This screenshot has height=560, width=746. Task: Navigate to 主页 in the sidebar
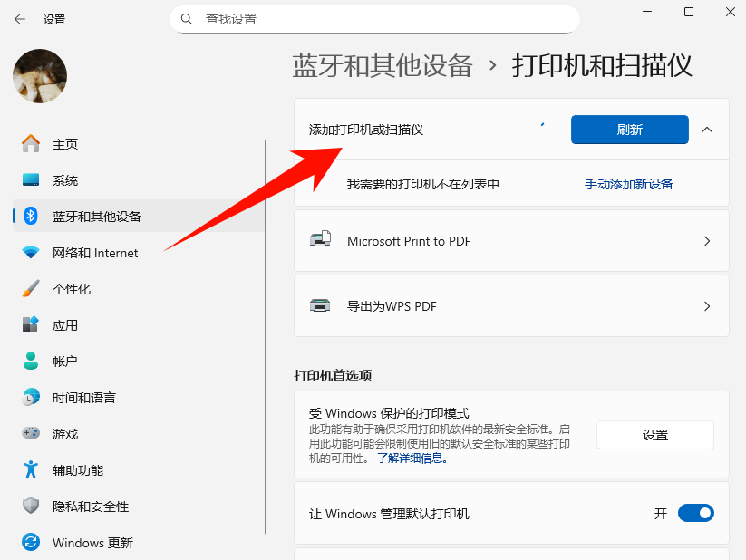click(x=29, y=144)
